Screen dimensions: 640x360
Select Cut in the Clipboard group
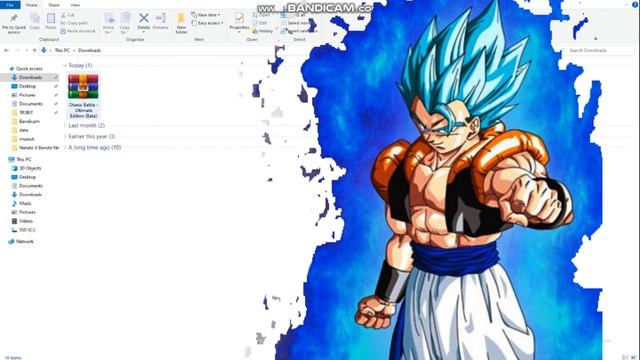point(68,15)
